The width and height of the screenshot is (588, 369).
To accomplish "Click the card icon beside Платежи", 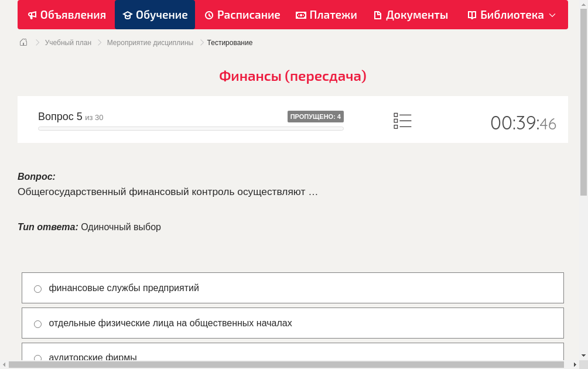I will coord(300,15).
